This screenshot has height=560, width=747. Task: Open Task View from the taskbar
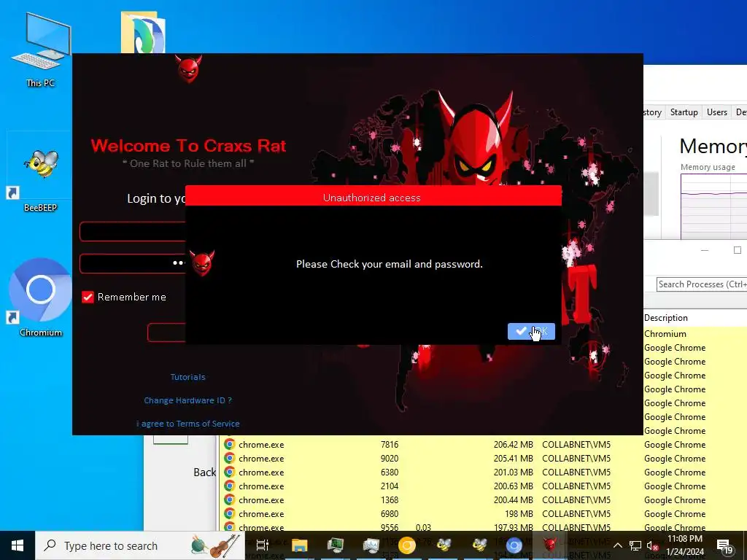263,545
